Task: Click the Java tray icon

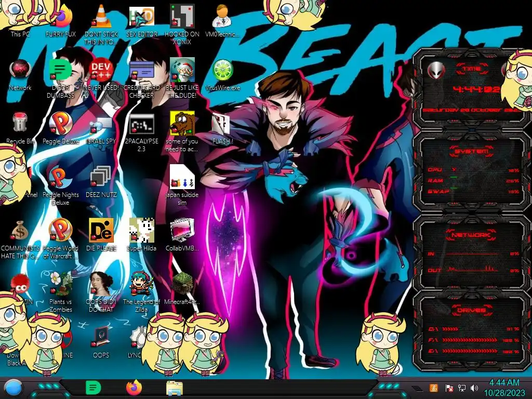Action: (434, 388)
